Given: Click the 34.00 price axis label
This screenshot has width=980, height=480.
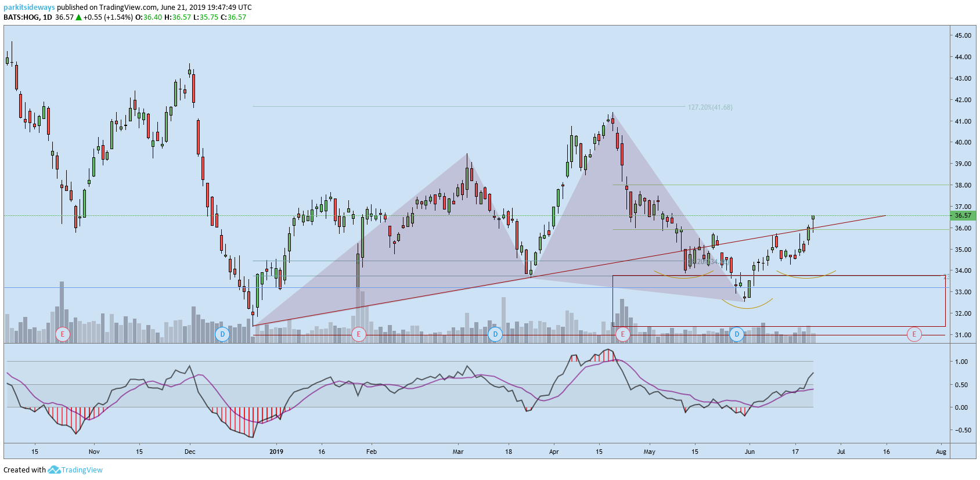Looking at the screenshot, I should pyautogui.click(x=963, y=270).
